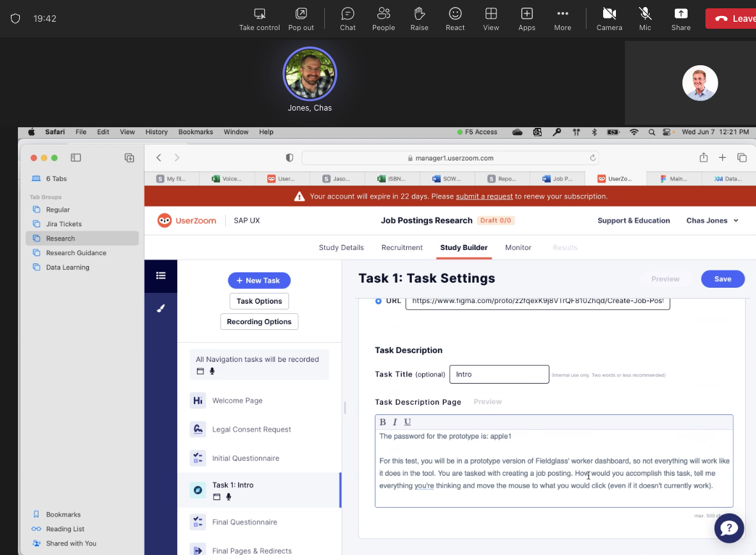Select the Final Questionnaire item
This screenshot has height=555, width=756.
click(x=260, y=522)
